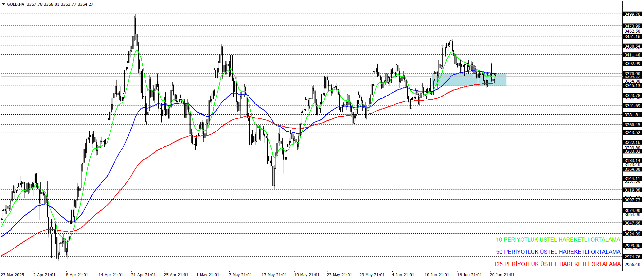The height and width of the screenshot is (279, 644).
Task: Click the blue 50 PERİYOTLUK ÜSTEL HAREKETLİ ORTALAMA label
Action: coord(558,252)
